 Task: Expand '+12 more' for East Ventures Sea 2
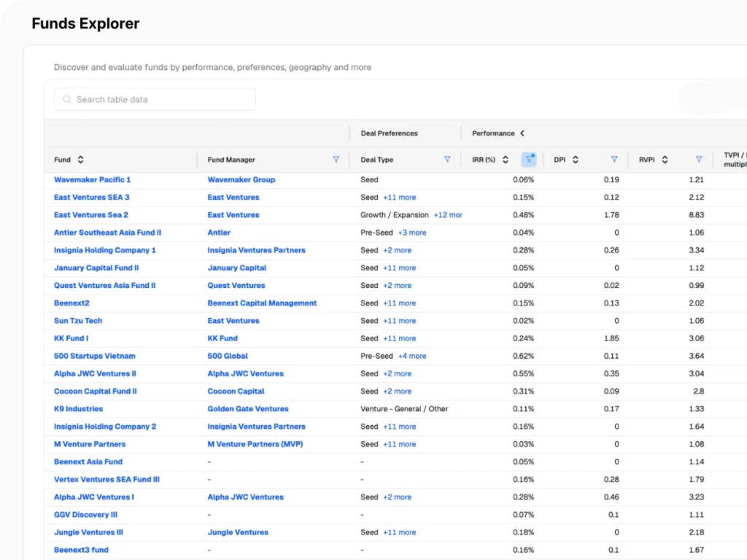coord(447,215)
